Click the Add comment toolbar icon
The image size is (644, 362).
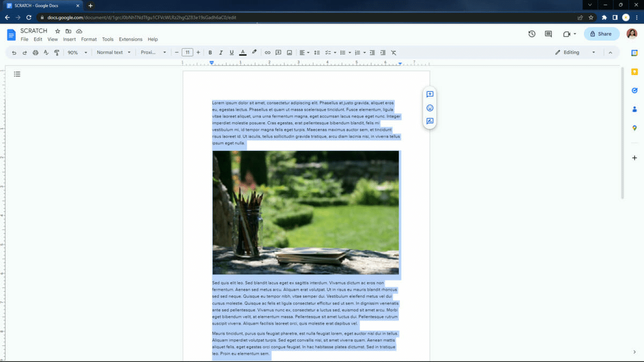pos(279,53)
